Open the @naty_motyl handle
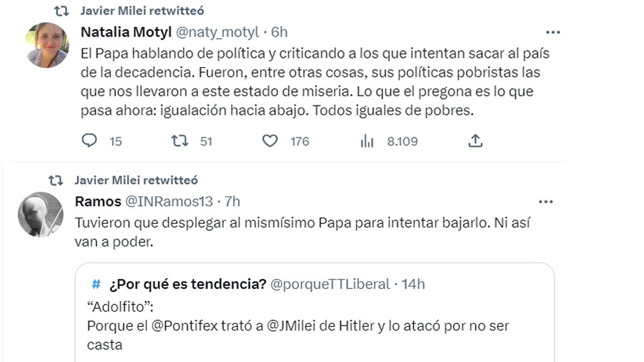644x362 pixels. [218, 32]
